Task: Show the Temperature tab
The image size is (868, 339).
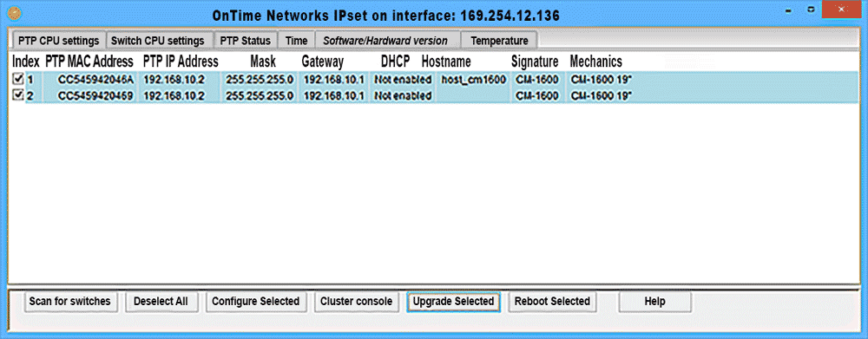Action: 499,41
